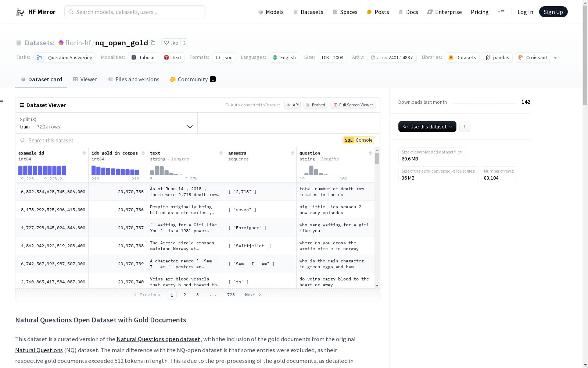Jump to page 723

[231, 295]
